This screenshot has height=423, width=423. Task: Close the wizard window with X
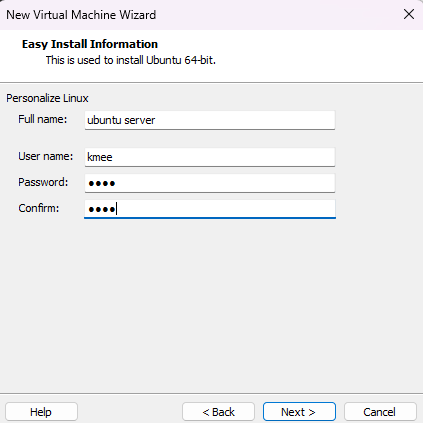(409, 14)
